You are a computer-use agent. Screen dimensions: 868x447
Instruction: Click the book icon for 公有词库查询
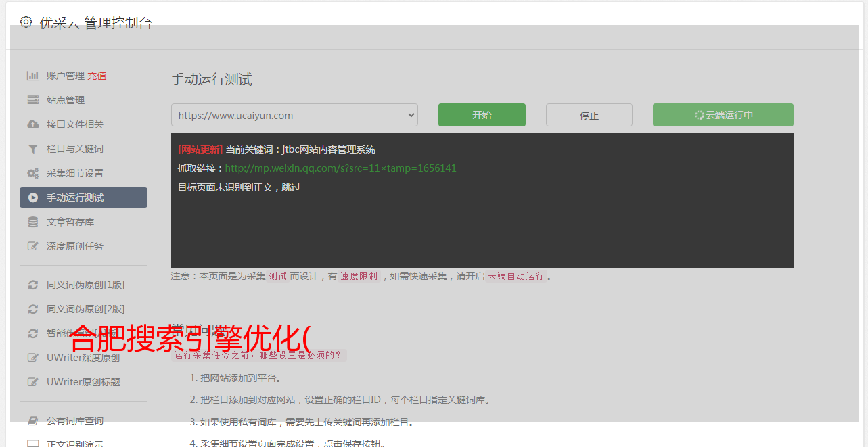tap(32, 421)
